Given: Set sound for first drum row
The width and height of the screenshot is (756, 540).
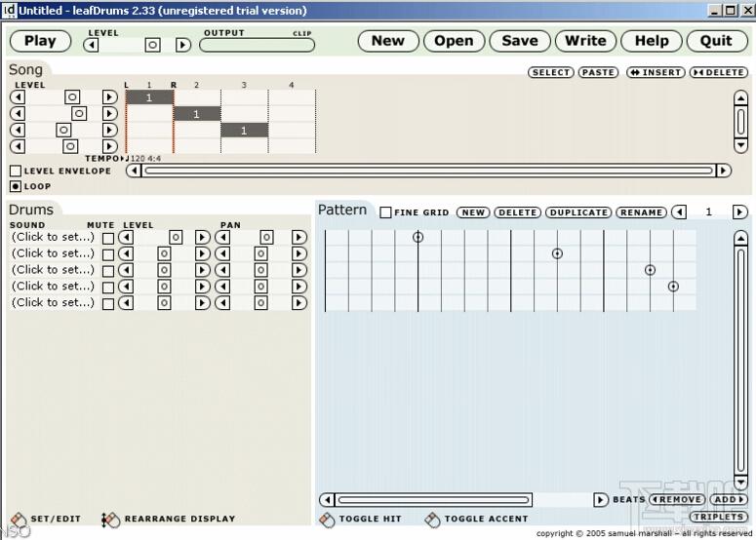Looking at the screenshot, I should (53, 237).
